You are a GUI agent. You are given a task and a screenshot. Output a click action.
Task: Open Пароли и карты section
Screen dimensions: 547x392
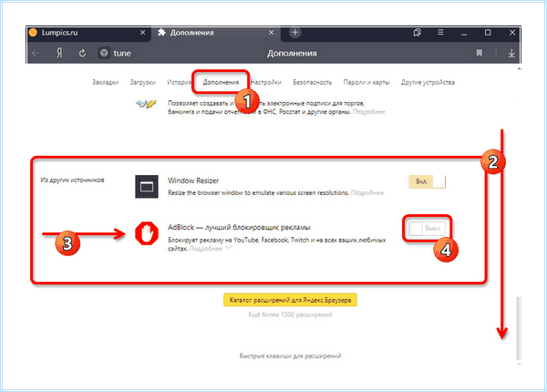click(366, 82)
